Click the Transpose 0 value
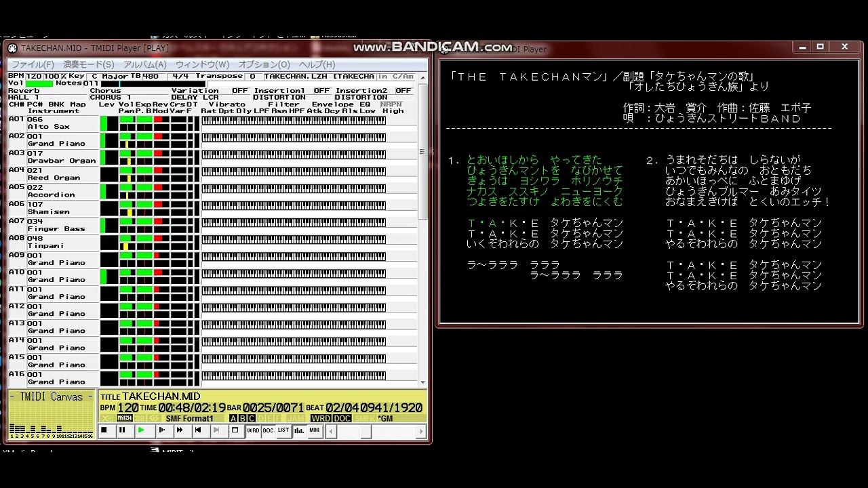This screenshot has width=868, height=488. [x=252, y=77]
